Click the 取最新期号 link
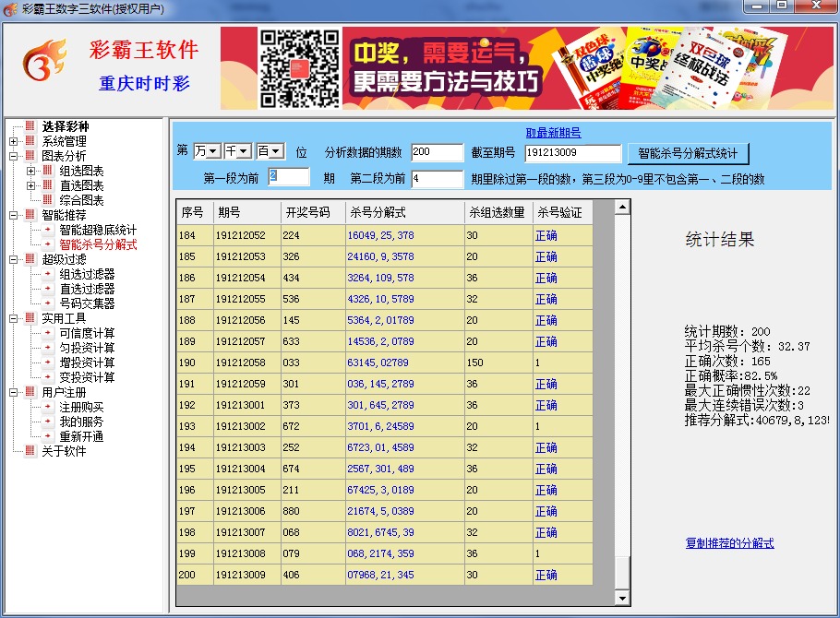Viewport: 840px width, 618px height. pos(553,133)
